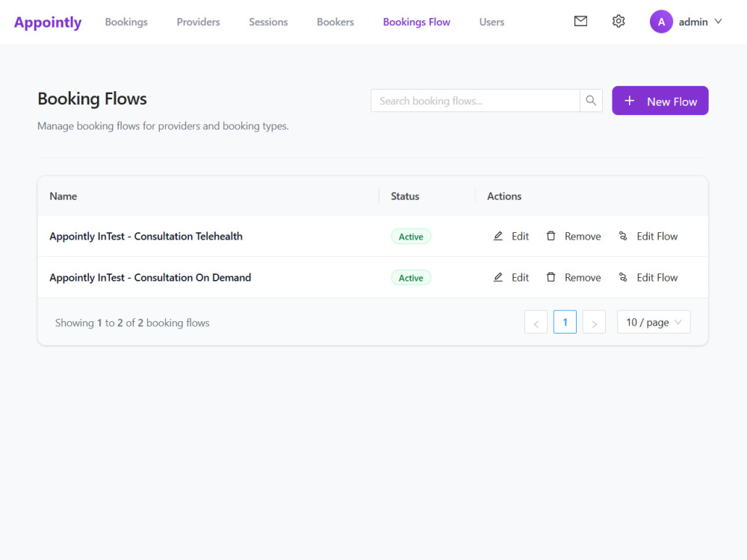Edit the Consultation Telehealth booking flow
The width and height of the screenshot is (747, 560).
[x=511, y=236]
